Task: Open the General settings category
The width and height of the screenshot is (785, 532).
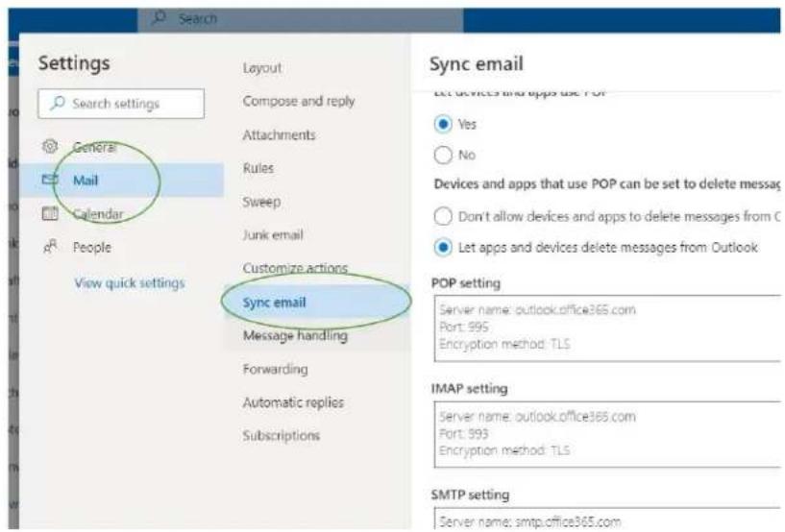Action: (x=95, y=147)
